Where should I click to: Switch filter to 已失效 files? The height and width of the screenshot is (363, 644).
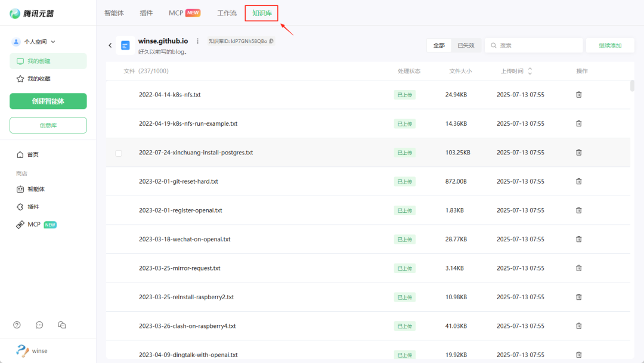point(466,45)
